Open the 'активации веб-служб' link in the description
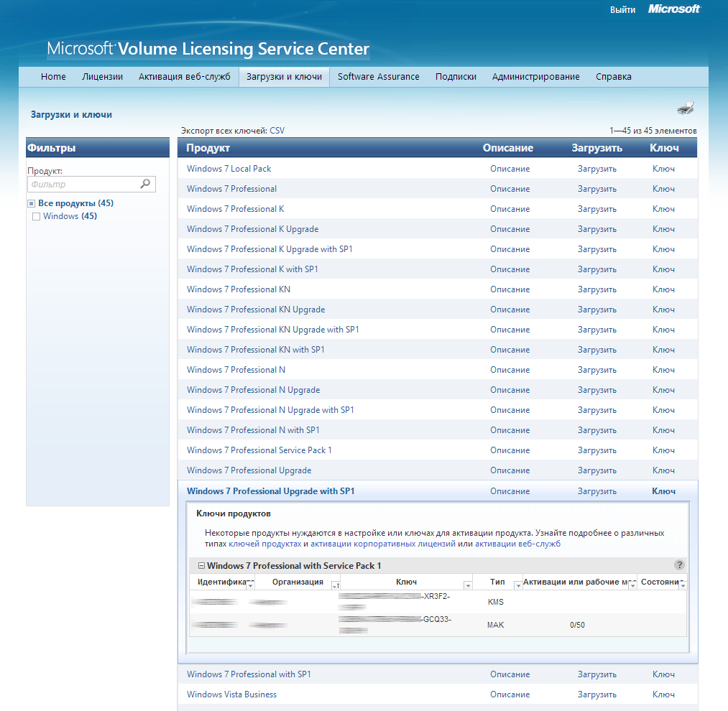This screenshot has width=728, height=711. (517, 544)
